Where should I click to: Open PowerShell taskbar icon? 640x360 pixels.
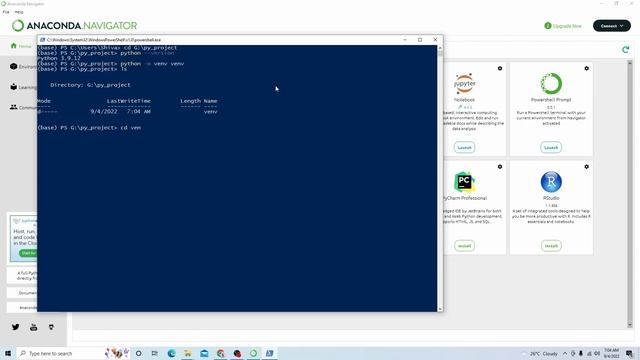point(269,353)
